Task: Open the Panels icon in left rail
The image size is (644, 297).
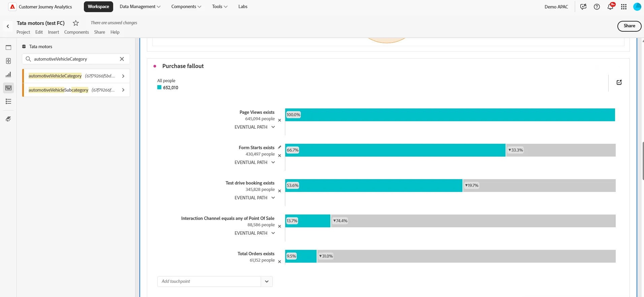Action: (x=8, y=47)
